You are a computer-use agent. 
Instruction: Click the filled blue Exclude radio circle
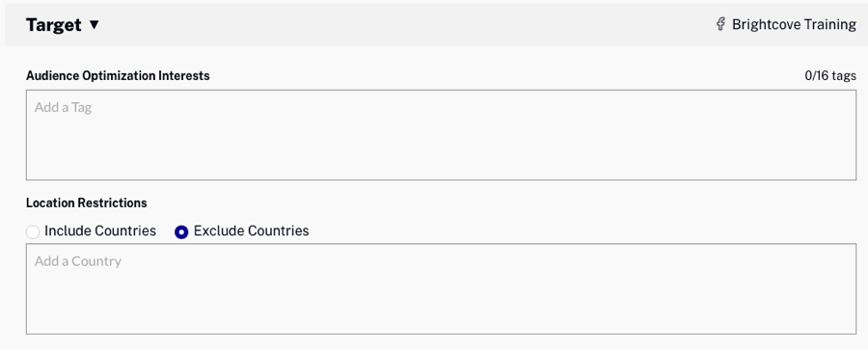point(181,232)
